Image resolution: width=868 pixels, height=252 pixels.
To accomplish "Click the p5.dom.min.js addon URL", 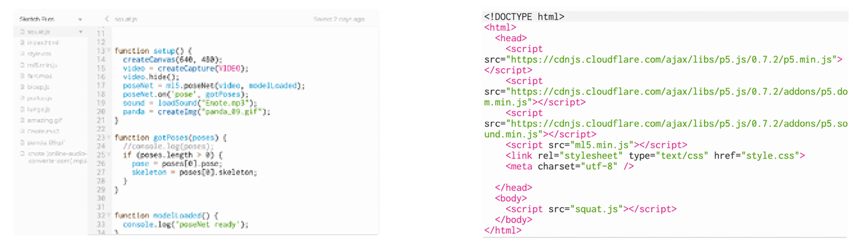I will (x=666, y=97).
